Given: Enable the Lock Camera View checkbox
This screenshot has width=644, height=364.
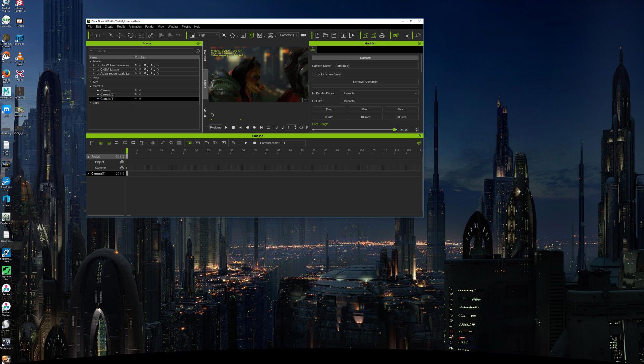Looking at the screenshot, I should click(x=313, y=74).
